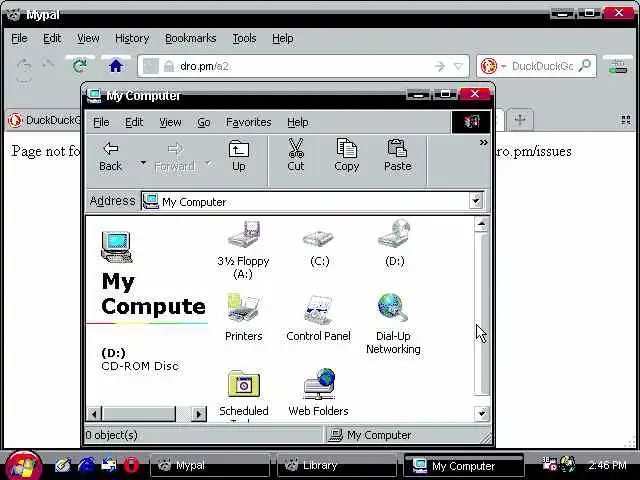
Task: Expand the Back history dropdown arrow
Action: coord(143,162)
